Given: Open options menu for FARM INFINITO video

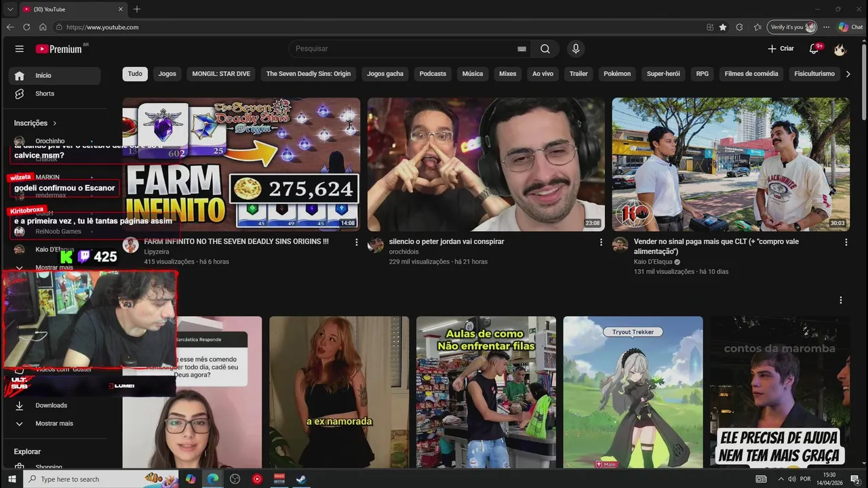Looking at the screenshot, I should pyautogui.click(x=356, y=242).
